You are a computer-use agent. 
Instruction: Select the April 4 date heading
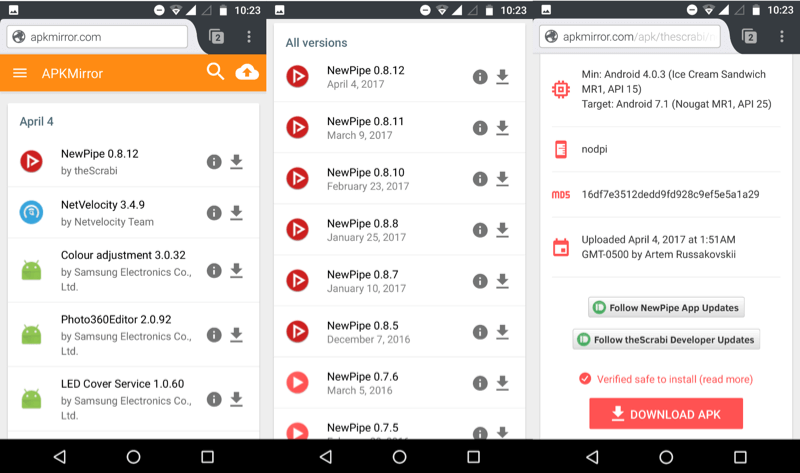coord(36,121)
